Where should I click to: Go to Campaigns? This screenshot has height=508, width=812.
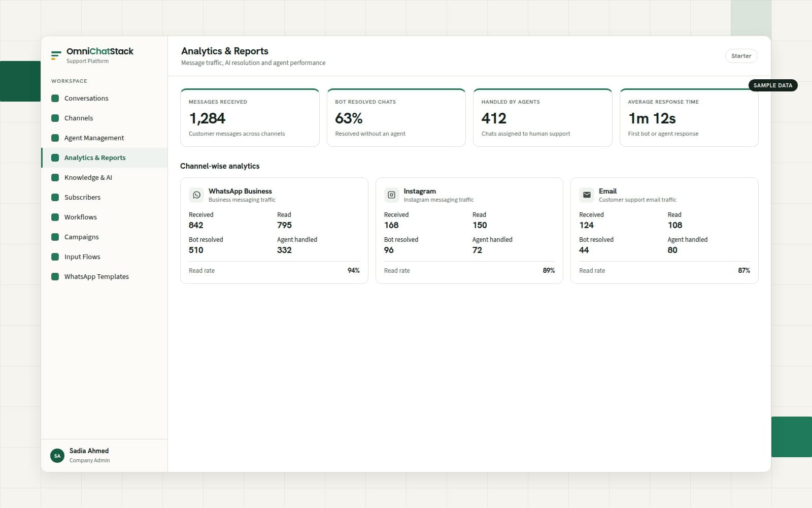point(104,237)
